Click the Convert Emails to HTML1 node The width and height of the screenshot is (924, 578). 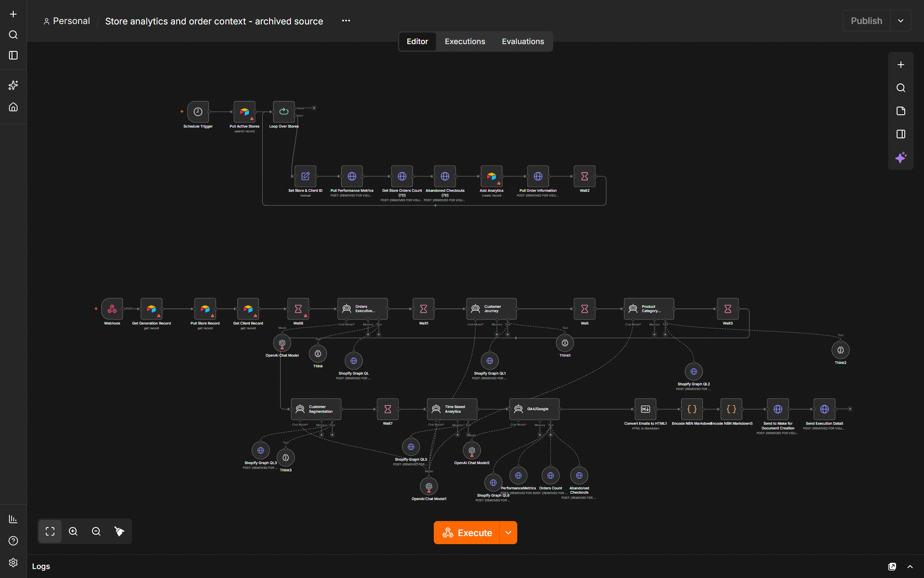point(645,409)
